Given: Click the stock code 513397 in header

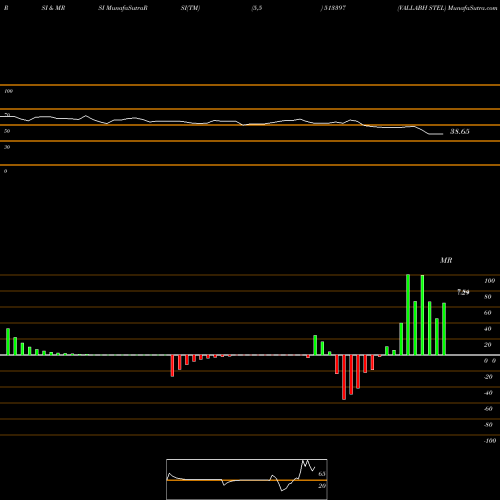Looking at the screenshot, I should coord(333,8).
